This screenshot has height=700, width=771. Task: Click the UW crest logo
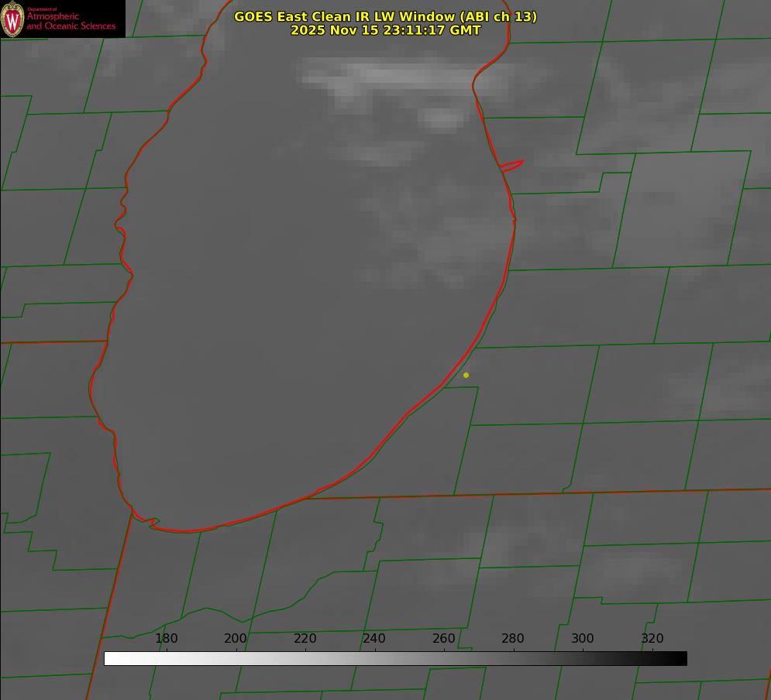pos(12,19)
